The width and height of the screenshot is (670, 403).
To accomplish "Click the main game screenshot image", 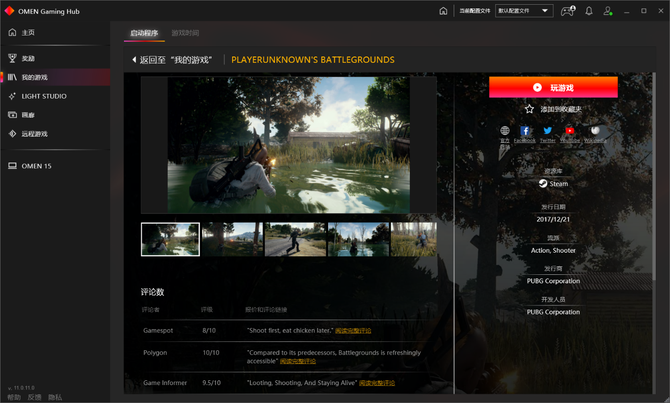I will pos(289,145).
